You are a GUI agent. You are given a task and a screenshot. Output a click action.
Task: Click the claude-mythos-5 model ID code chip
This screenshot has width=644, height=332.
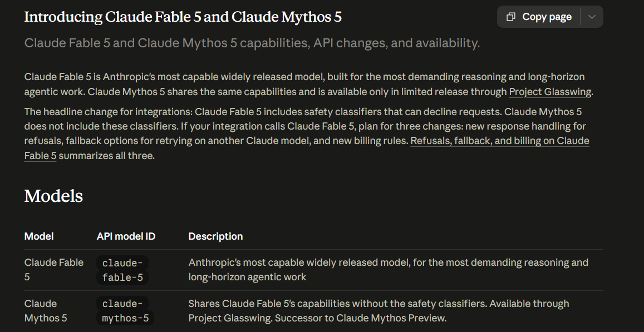125,311
